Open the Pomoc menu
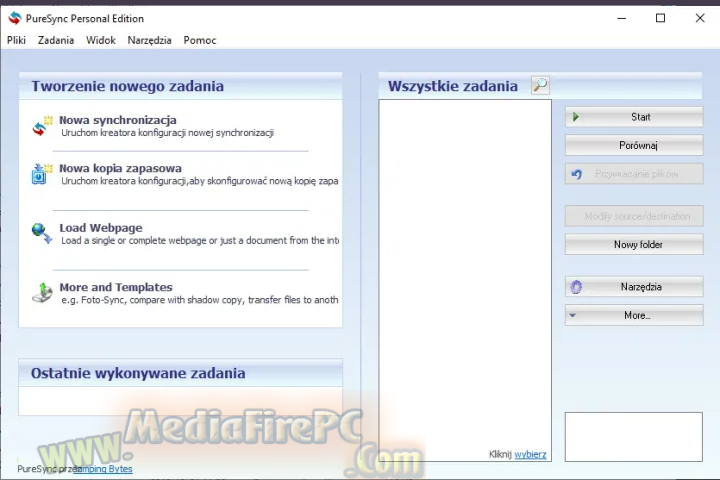This screenshot has height=480, width=720. click(200, 40)
